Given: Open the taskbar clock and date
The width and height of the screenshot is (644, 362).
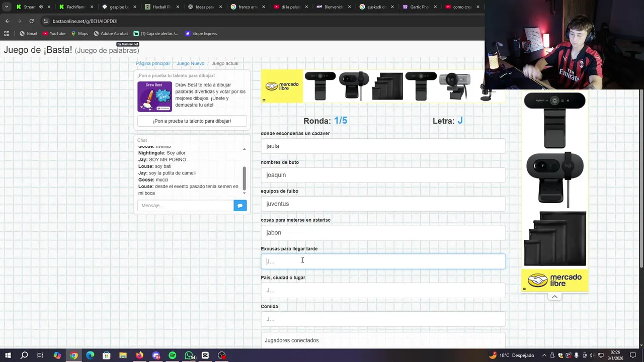Looking at the screenshot, I should click(615, 355).
